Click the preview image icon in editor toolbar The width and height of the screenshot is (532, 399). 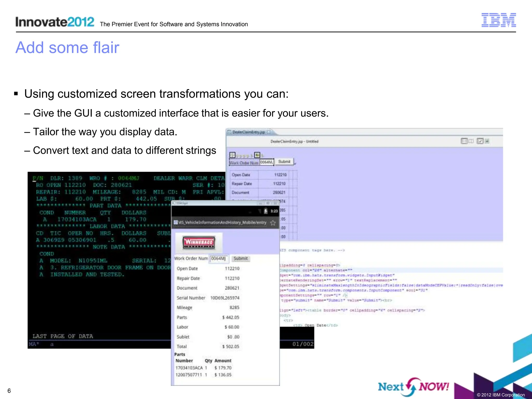coord(487,141)
